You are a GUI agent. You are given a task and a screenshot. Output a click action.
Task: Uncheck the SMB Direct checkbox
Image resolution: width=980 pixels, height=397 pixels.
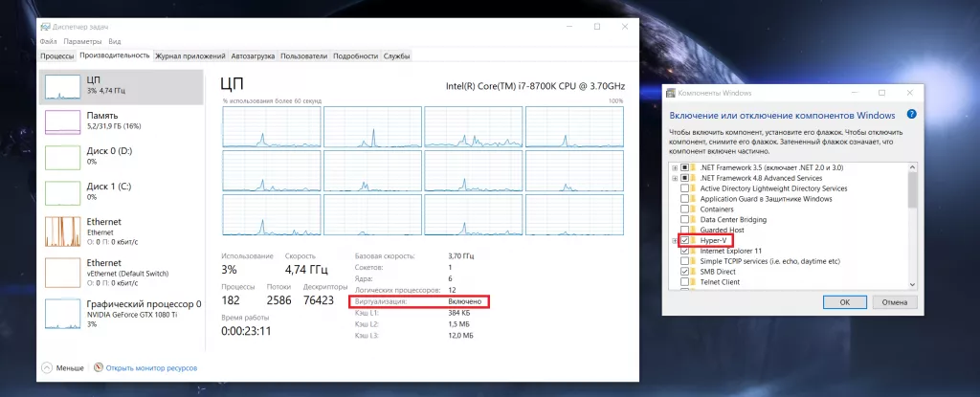[685, 272]
